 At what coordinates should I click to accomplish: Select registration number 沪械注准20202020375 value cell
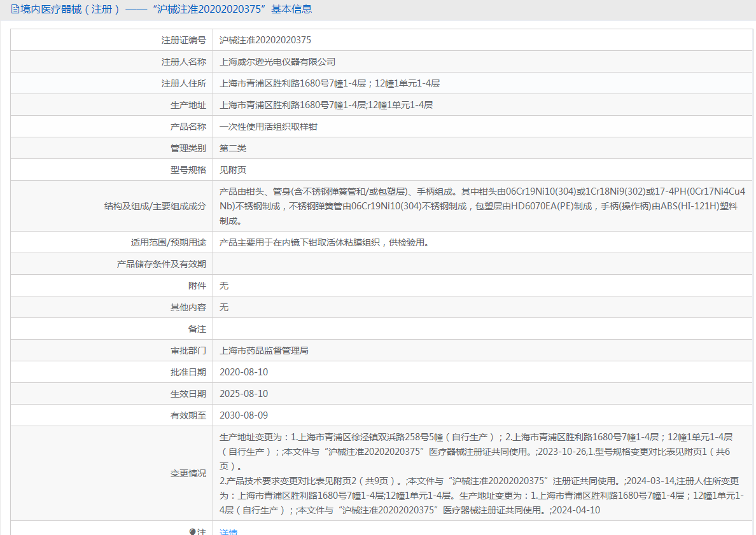point(265,40)
